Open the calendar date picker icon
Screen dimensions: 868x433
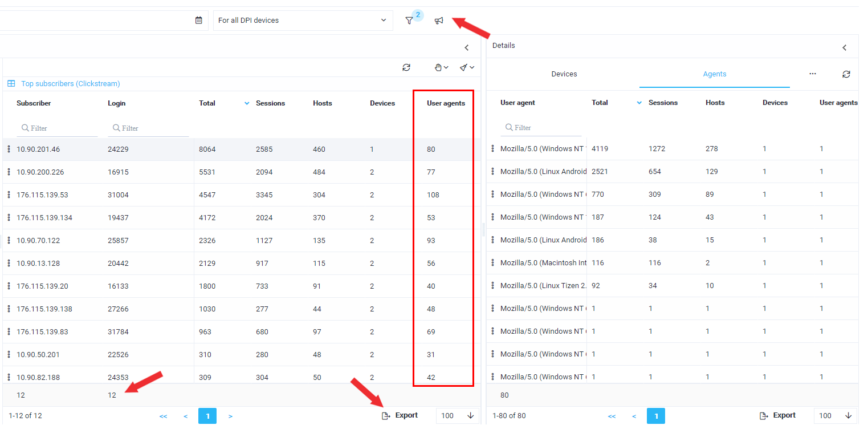(199, 21)
